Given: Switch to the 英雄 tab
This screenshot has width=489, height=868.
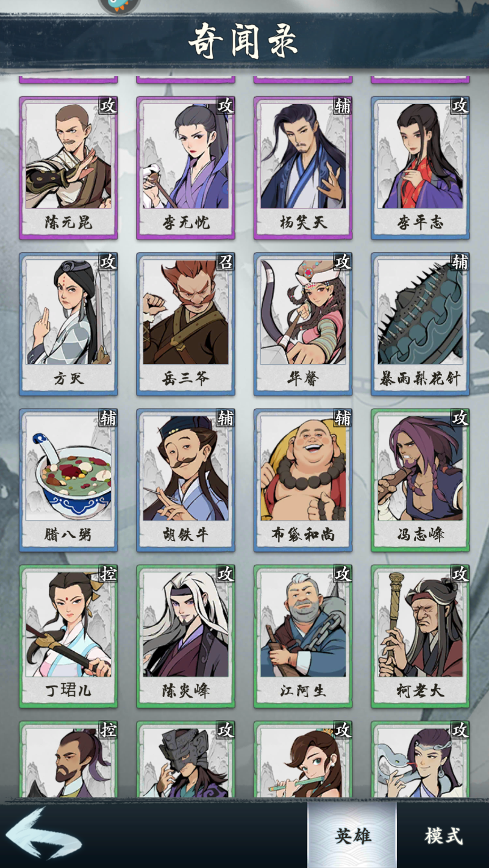Looking at the screenshot, I should (x=352, y=835).
